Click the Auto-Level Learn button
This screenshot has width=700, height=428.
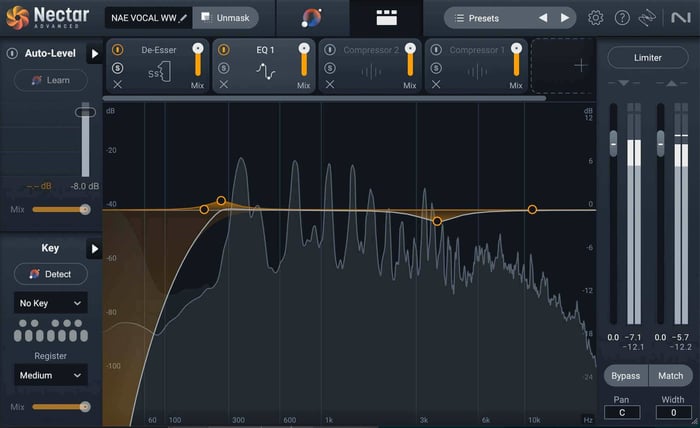point(50,80)
